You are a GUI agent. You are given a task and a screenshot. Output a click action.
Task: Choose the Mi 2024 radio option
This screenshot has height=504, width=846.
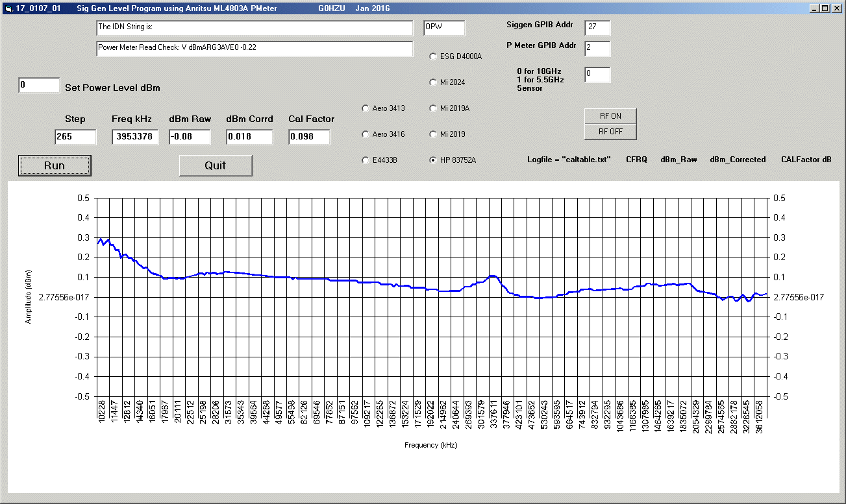point(433,82)
